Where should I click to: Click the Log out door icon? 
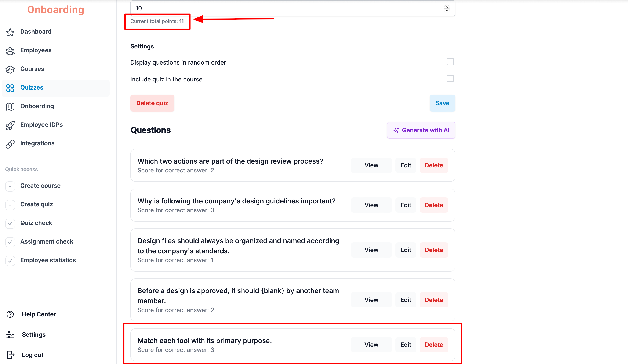[10, 355]
